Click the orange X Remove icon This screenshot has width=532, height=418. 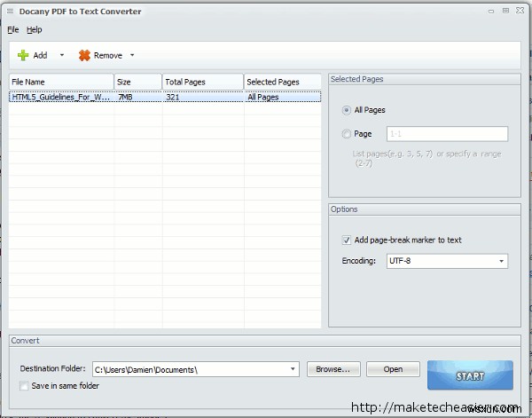click(84, 55)
